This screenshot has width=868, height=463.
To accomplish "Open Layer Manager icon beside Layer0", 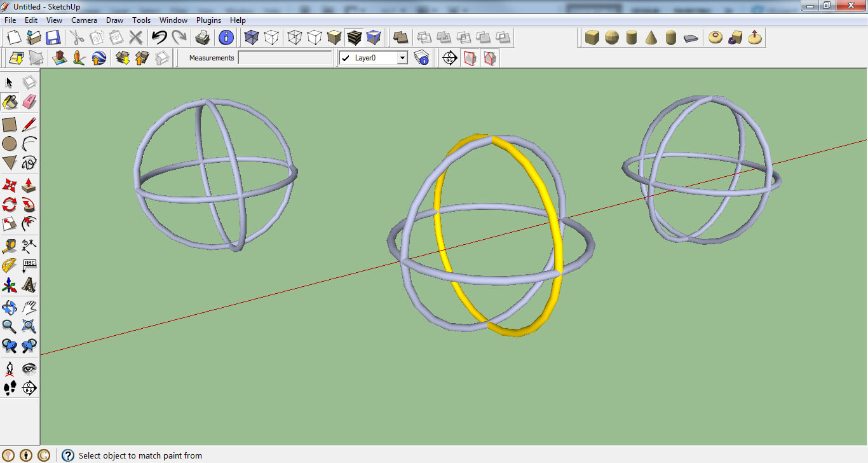I will pos(421,59).
